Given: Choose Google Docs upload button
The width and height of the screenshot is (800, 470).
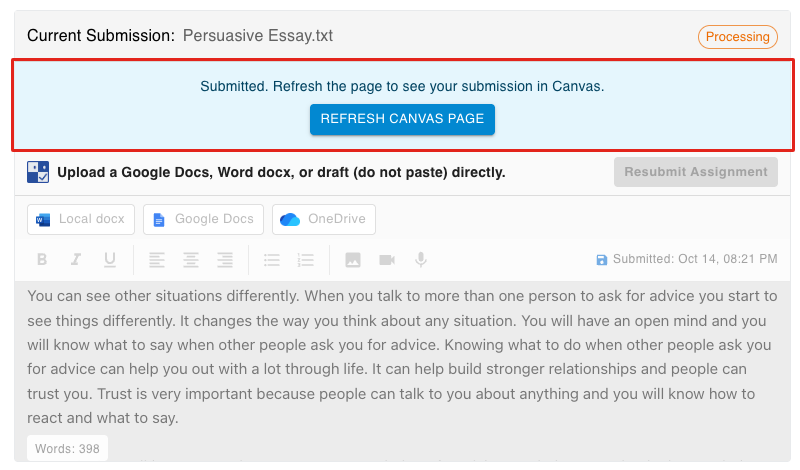Looking at the screenshot, I should coord(204,219).
